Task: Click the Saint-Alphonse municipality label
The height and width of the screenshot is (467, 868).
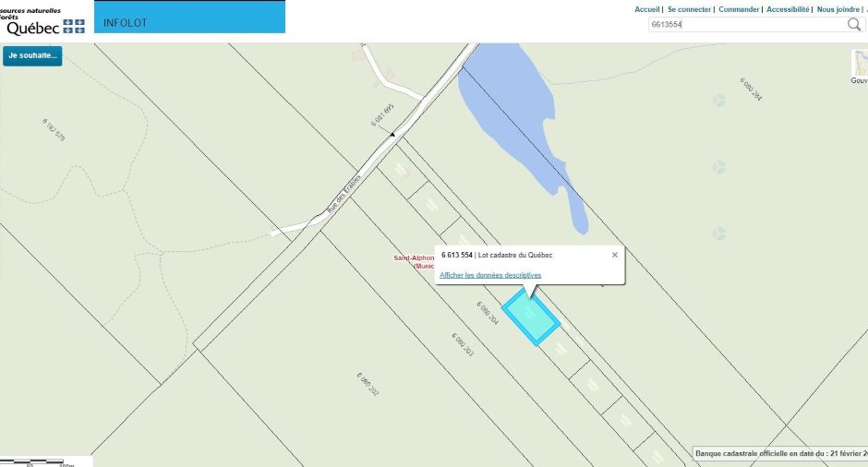Action: pos(414,262)
